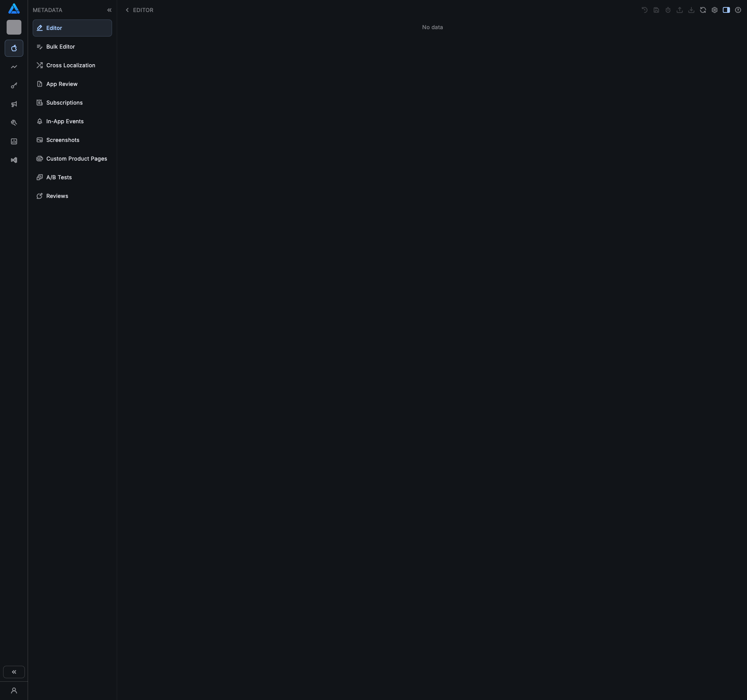Image resolution: width=747 pixels, height=700 pixels.
Task: Open the key icon (keywords) section in sidebar
Action: tap(14, 86)
